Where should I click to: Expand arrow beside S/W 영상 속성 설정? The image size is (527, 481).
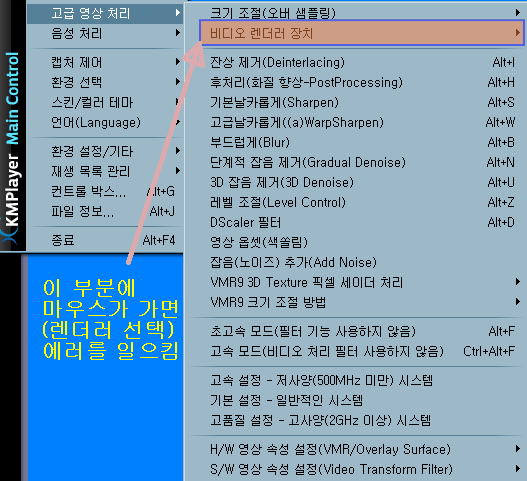518,469
